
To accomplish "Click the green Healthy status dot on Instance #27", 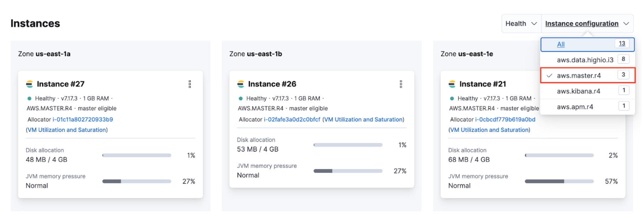I will pyautogui.click(x=28, y=98).
